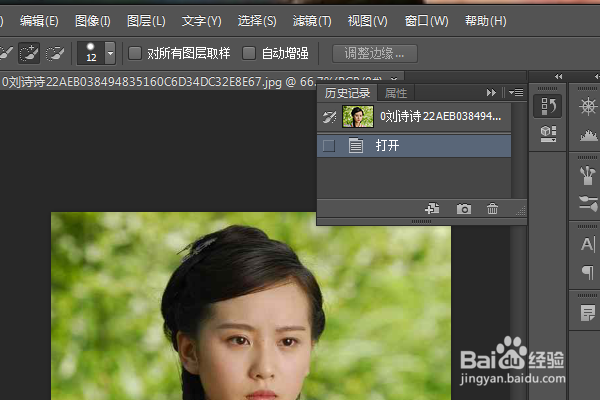Delete current state with trash icon
Screen dimensions: 600x400
pyautogui.click(x=492, y=209)
